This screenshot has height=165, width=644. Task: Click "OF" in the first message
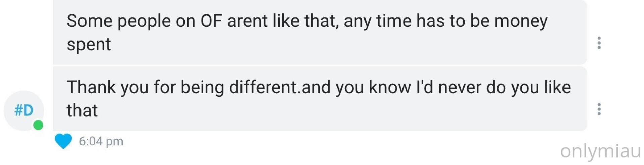pyautogui.click(x=211, y=21)
